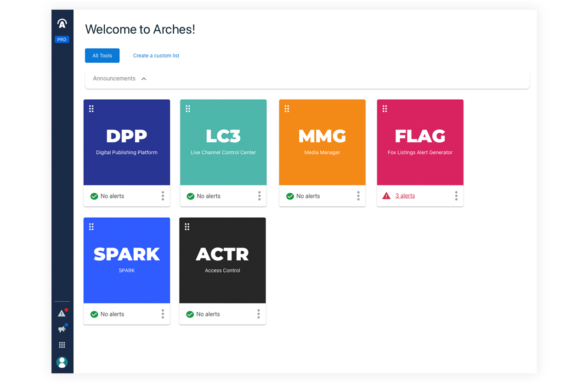Click the Arches logo in the sidebar

pyautogui.click(x=62, y=23)
